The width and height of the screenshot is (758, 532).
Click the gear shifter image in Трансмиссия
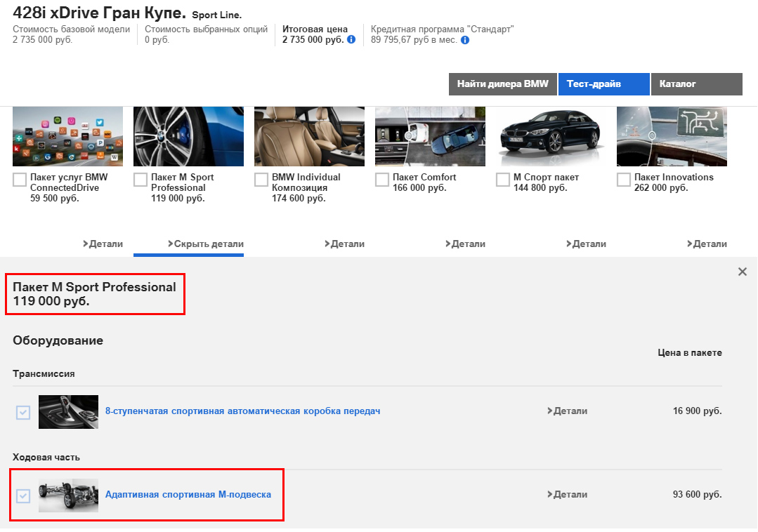pyautogui.click(x=68, y=412)
